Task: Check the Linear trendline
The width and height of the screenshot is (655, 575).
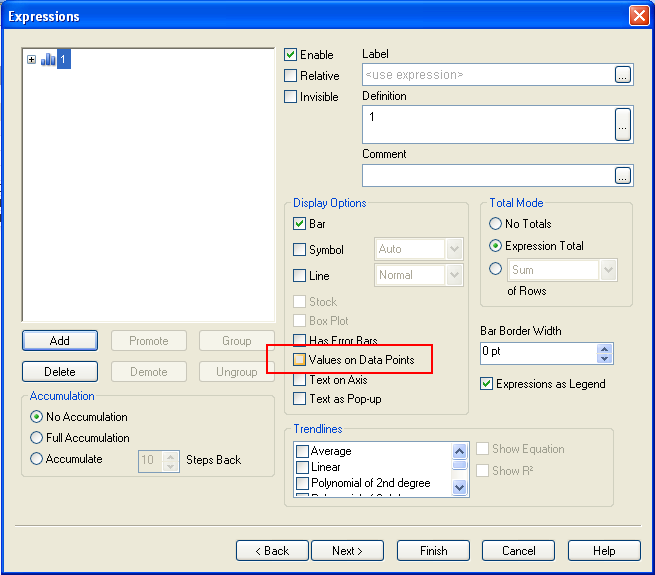Action: point(302,467)
